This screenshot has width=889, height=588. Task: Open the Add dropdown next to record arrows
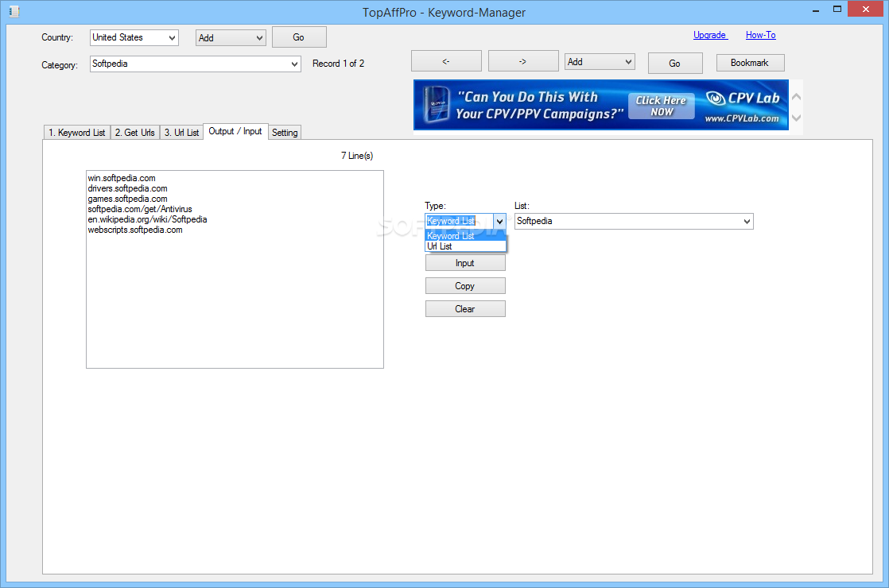(x=600, y=62)
